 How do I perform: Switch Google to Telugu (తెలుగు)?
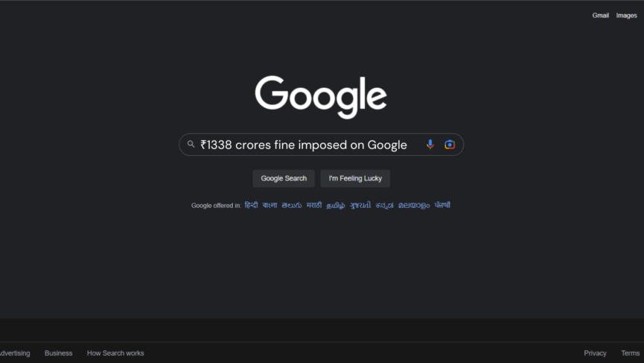click(x=292, y=205)
